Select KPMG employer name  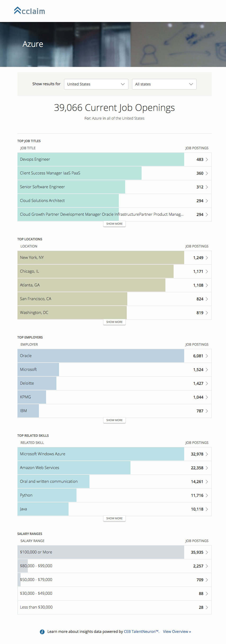pos(25,397)
